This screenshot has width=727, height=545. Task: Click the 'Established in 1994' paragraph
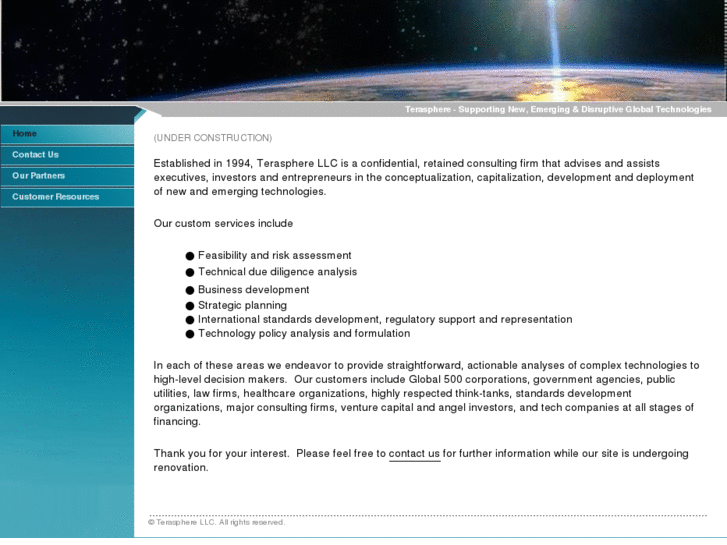[424, 177]
